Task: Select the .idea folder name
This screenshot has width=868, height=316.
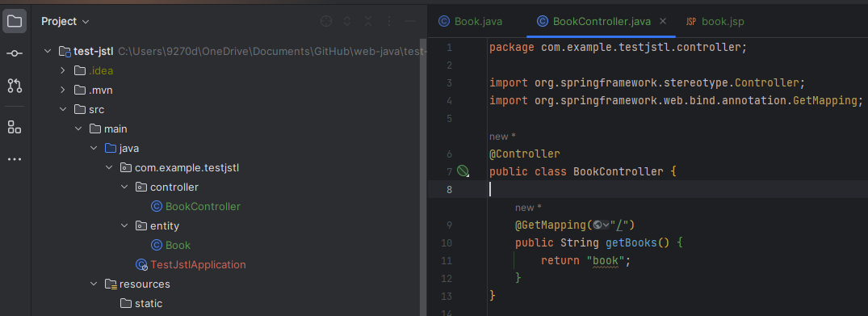Action: 101,71
